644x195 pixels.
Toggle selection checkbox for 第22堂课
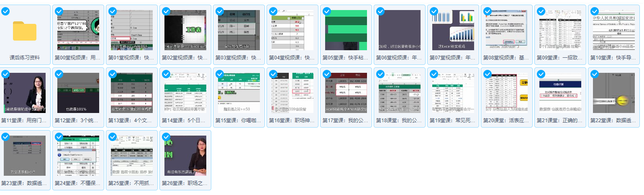point(595,74)
